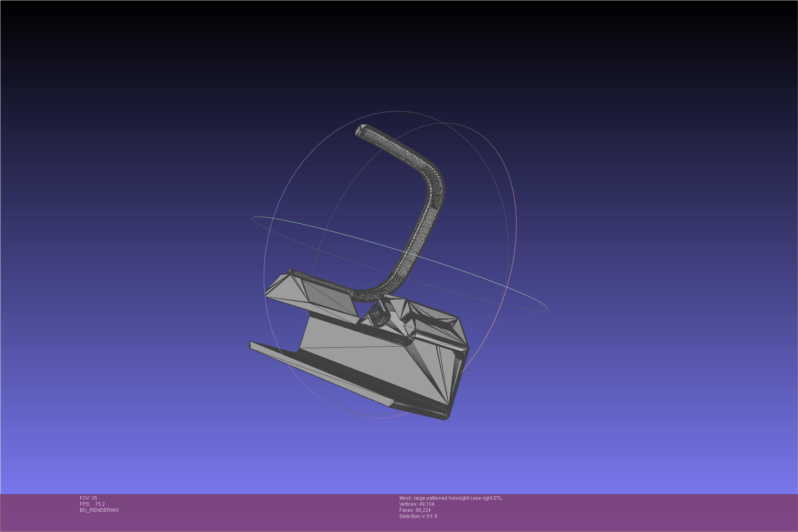Click the knurled cylindrical knob on the mesh
The height and width of the screenshot is (532, 798).
(x=378, y=316)
